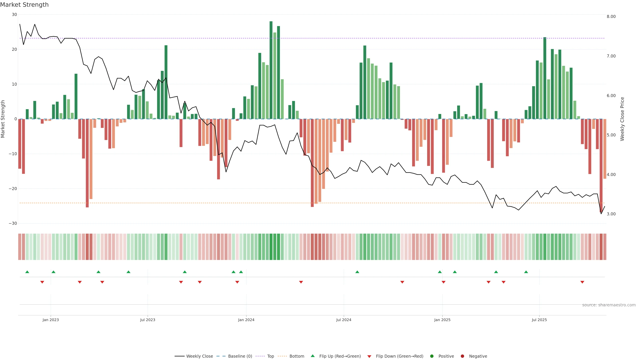This screenshot has height=362, width=644.
Task: Click the source sharemaestro.com text
Action: point(609,305)
